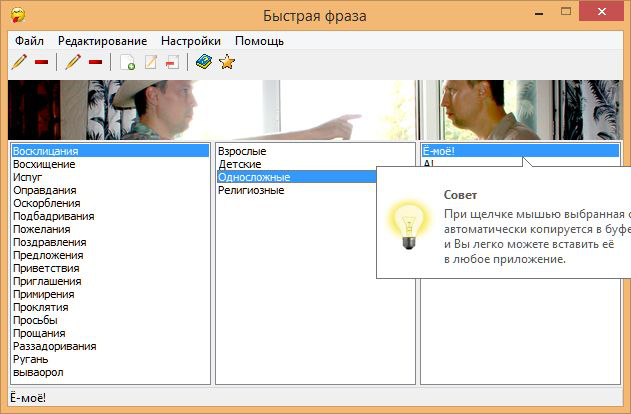
Task: Select the Оправдания category
Action: 111,190
